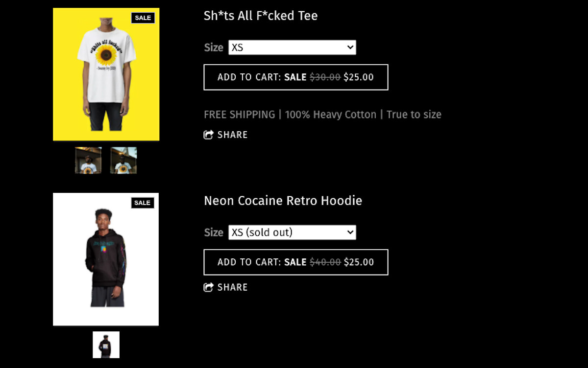Click the SALE badge on the hoodie image
This screenshot has height=368, width=588.
[142, 203]
